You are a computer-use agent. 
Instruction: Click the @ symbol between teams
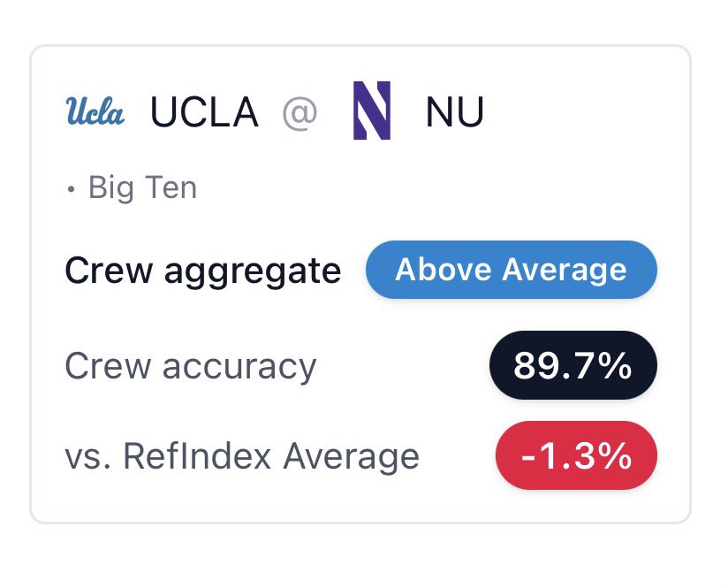(300, 113)
